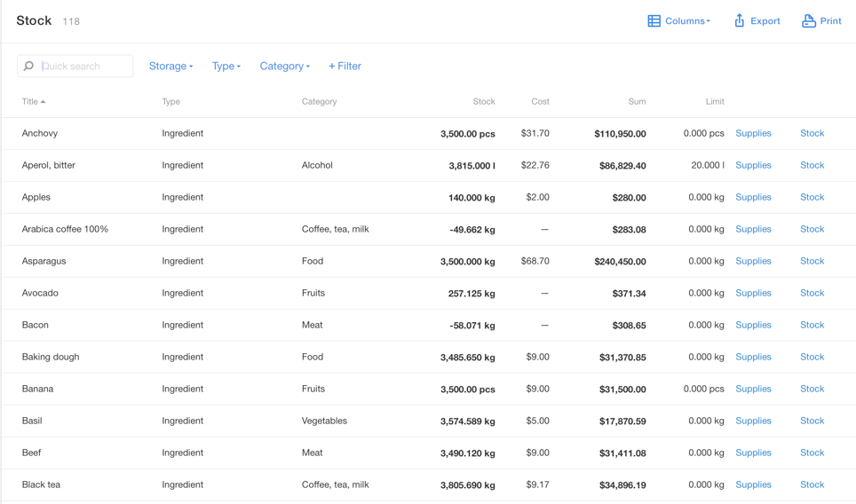Expand the Type filter dropdown
Image resolution: width=856 pixels, height=504 pixels.
(x=226, y=66)
